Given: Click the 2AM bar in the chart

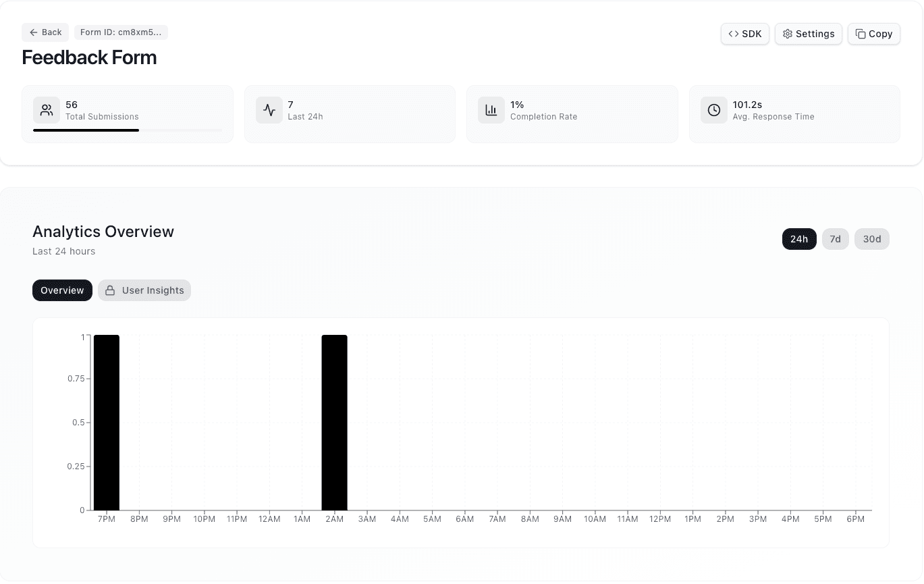Looking at the screenshot, I should 334,423.
